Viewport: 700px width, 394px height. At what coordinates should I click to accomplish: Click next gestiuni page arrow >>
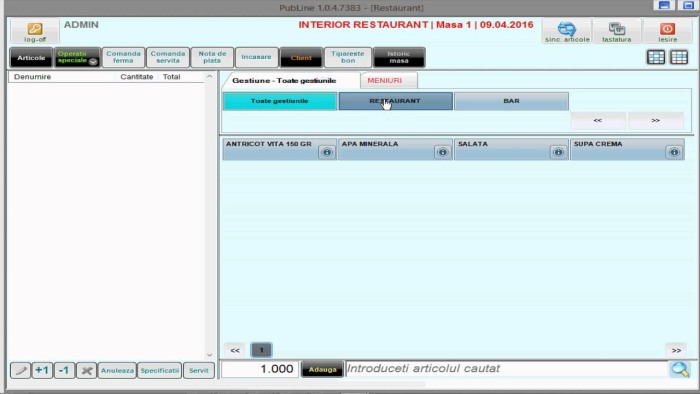pos(655,120)
